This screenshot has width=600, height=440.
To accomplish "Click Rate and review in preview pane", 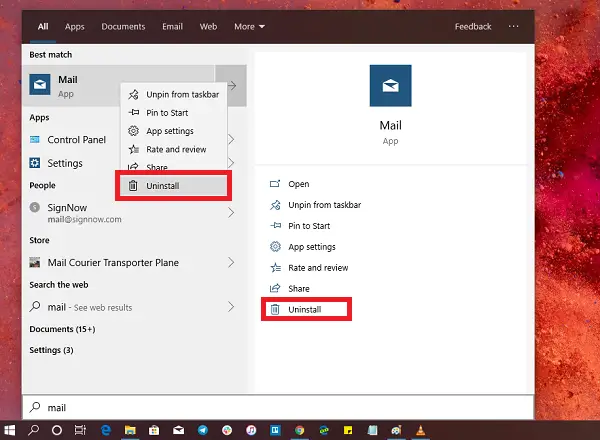I will point(309,268).
